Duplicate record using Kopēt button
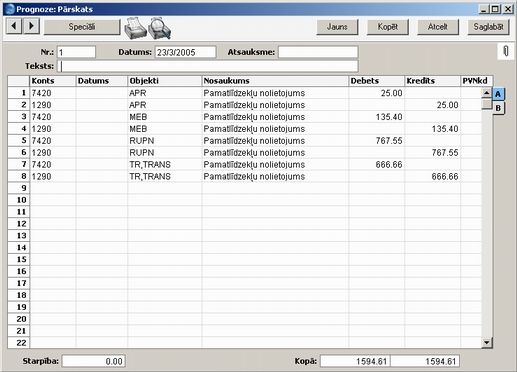This screenshot has width=517, height=372. coord(387,27)
